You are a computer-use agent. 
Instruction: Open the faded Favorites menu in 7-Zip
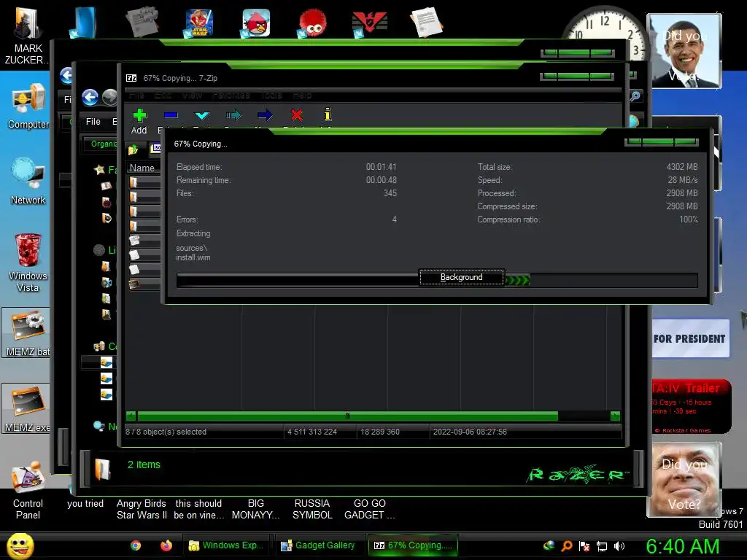(x=231, y=96)
